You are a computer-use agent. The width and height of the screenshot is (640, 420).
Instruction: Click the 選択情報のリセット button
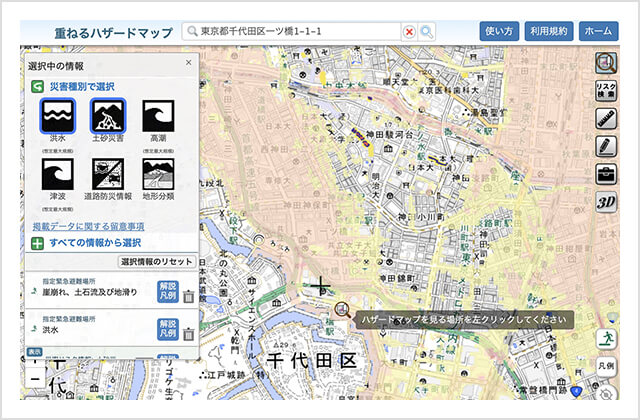157,262
